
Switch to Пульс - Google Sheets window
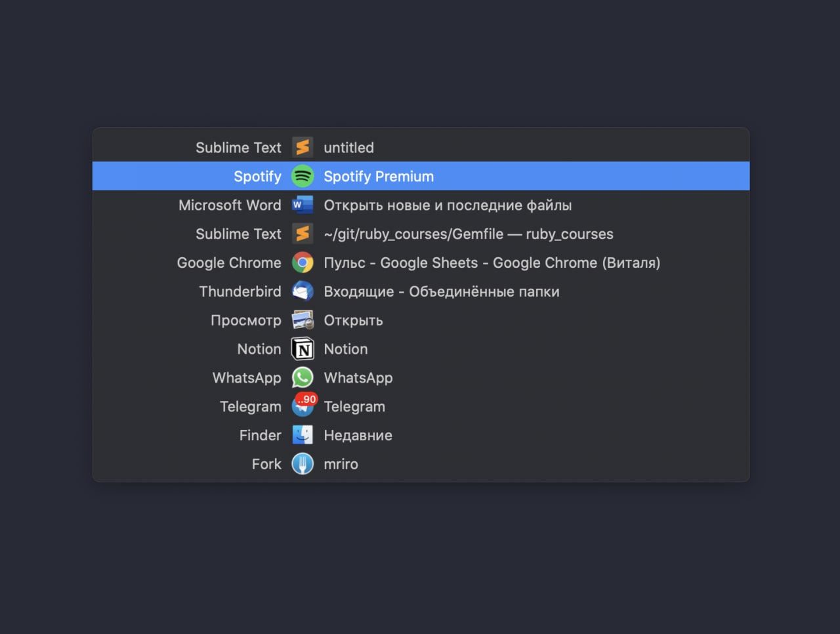[x=492, y=263]
